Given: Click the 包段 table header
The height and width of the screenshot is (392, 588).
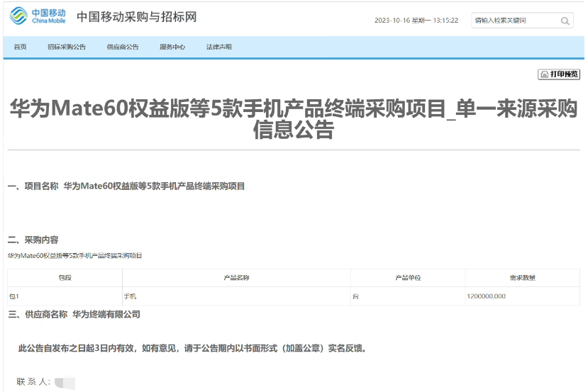Looking at the screenshot, I should [x=65, y=278].
